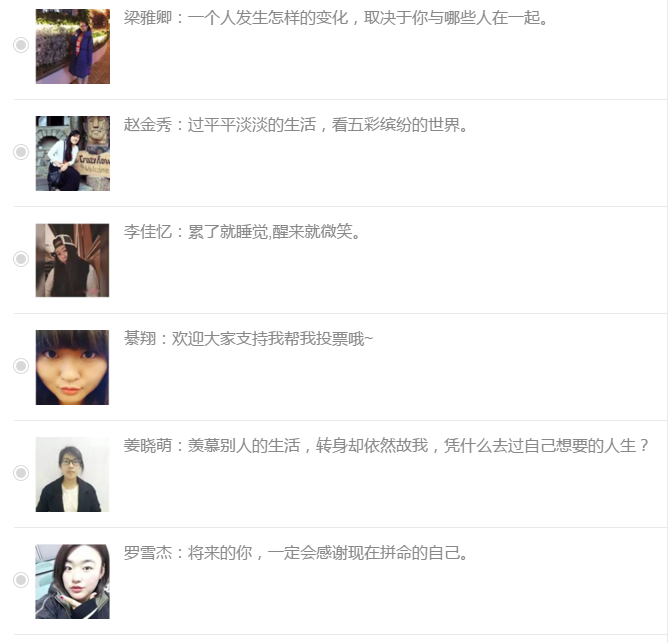The image size is (669, 643).
Task: Click the text 赵金秀：过平平淡淡的生活
Action: pyautogui.click(x=220, y=125)
